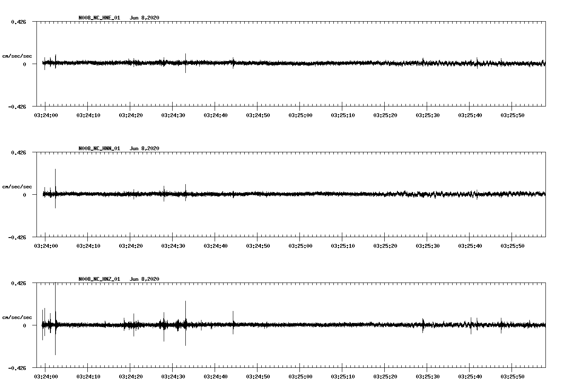Click 03:24:50 time label under HNE plot
This screenshot has width=576, height=392.
pyautogui.click(x=257, y=115)
